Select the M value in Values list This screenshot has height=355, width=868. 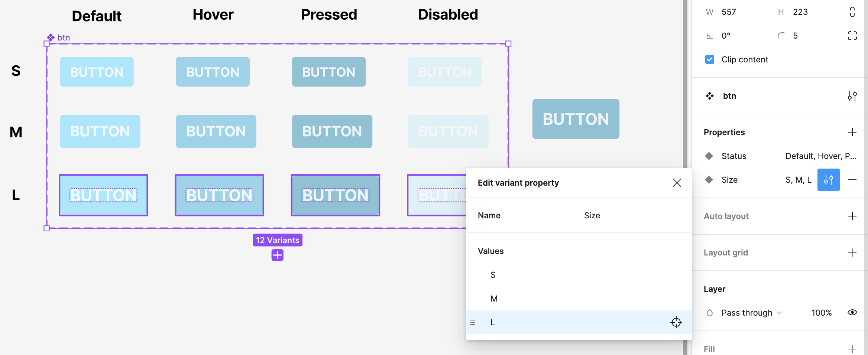click(494, 299)
